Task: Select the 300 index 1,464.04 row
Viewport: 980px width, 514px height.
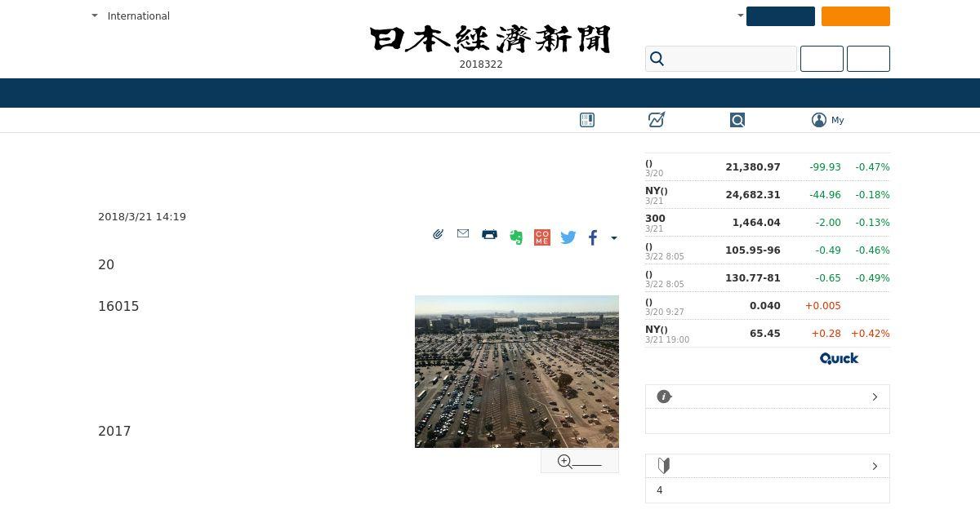Action: 768,223
